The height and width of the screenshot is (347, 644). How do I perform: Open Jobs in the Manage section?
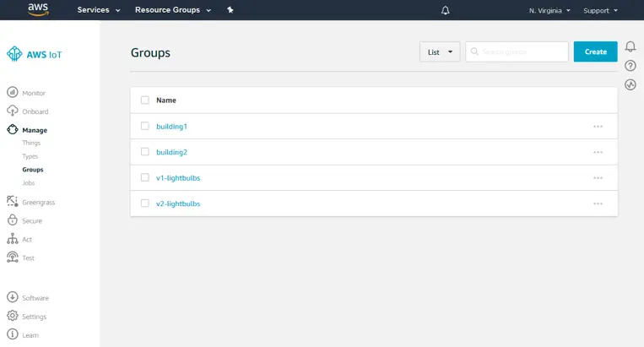pos(29,182)
